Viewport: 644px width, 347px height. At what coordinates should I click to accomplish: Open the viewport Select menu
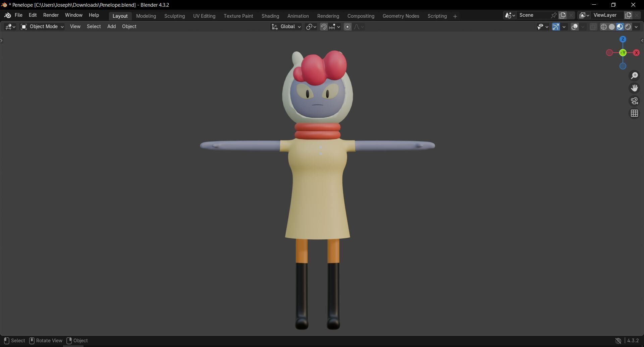tap(94, 27)
